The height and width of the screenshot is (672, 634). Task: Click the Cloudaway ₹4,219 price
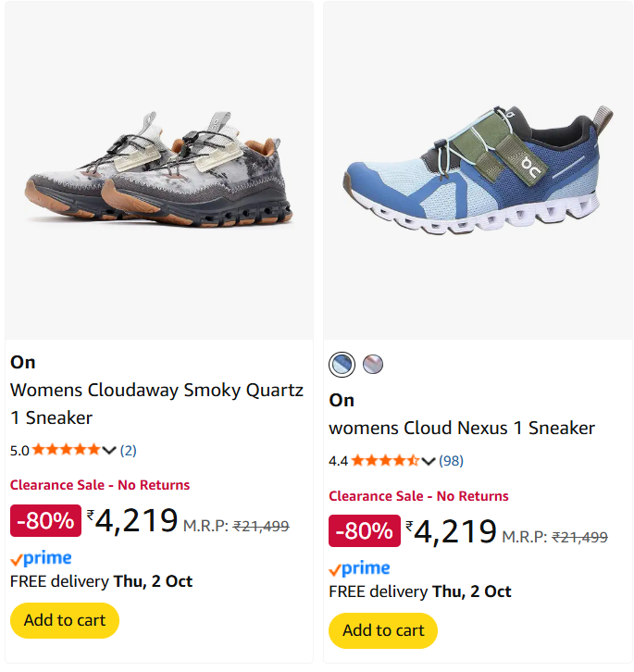(132, 521)
